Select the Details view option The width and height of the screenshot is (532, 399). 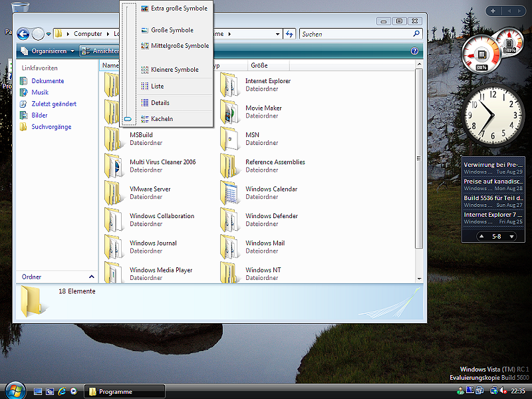click(x=160, y=103)
